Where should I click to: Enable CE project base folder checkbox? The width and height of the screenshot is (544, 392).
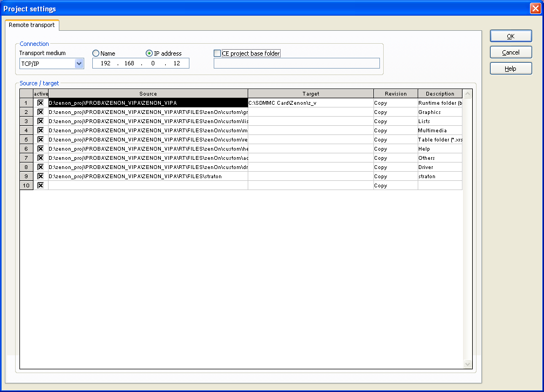point(217,53)
